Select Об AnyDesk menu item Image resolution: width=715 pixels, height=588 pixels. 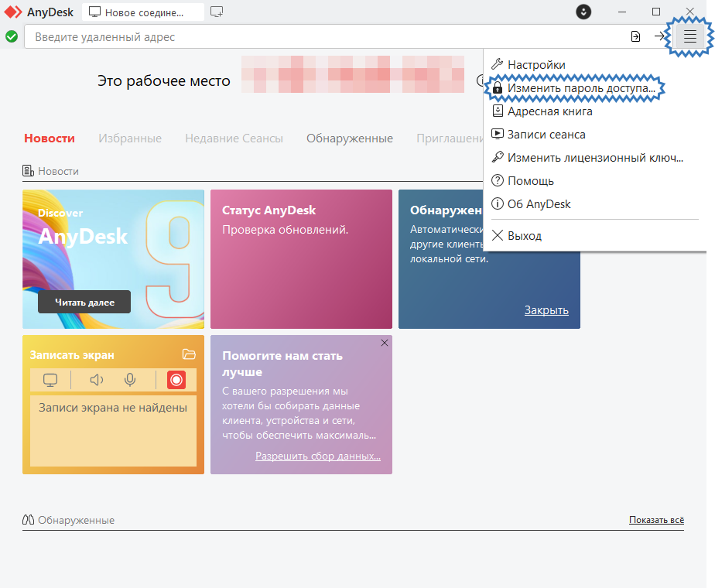click(594, 204)
